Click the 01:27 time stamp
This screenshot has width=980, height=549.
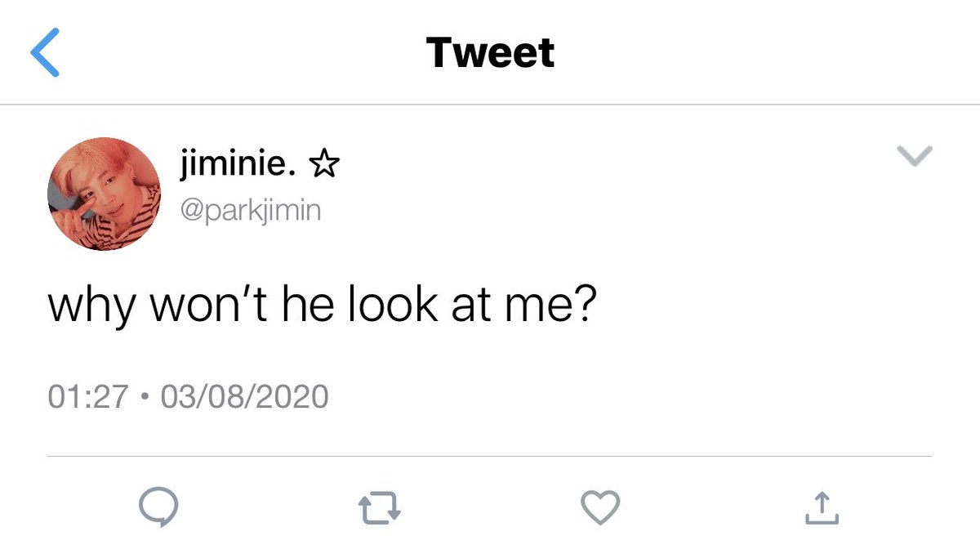coord(88,396)
